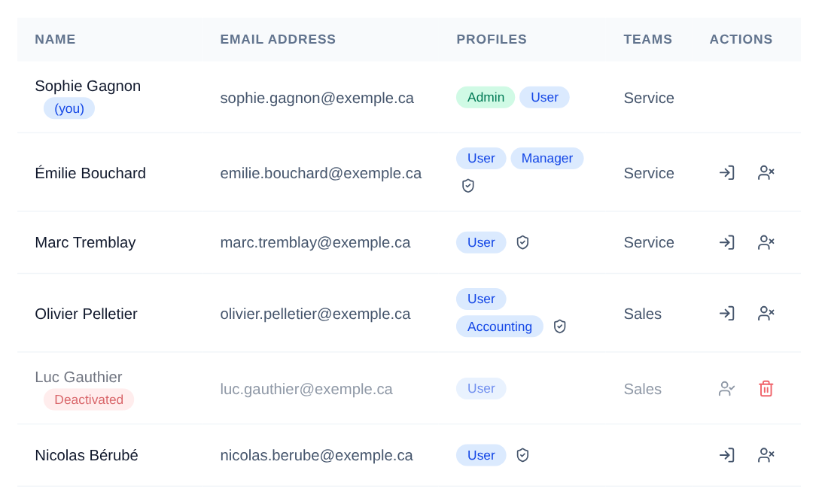Click the Deactivated status badge

tap(89, 399)
